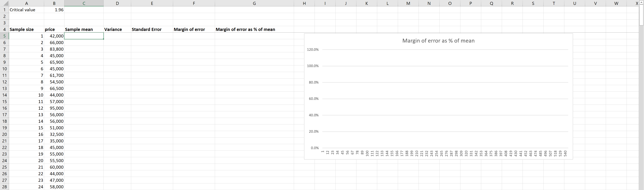Click the vertical scrollbar up arrow

[x=641, y=2]
